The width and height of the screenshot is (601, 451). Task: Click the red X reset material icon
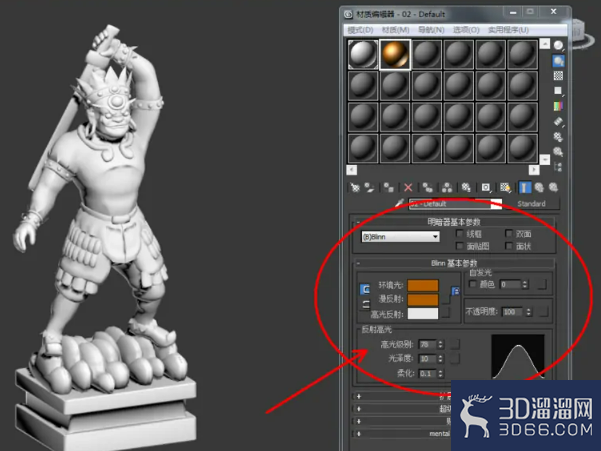408,187
